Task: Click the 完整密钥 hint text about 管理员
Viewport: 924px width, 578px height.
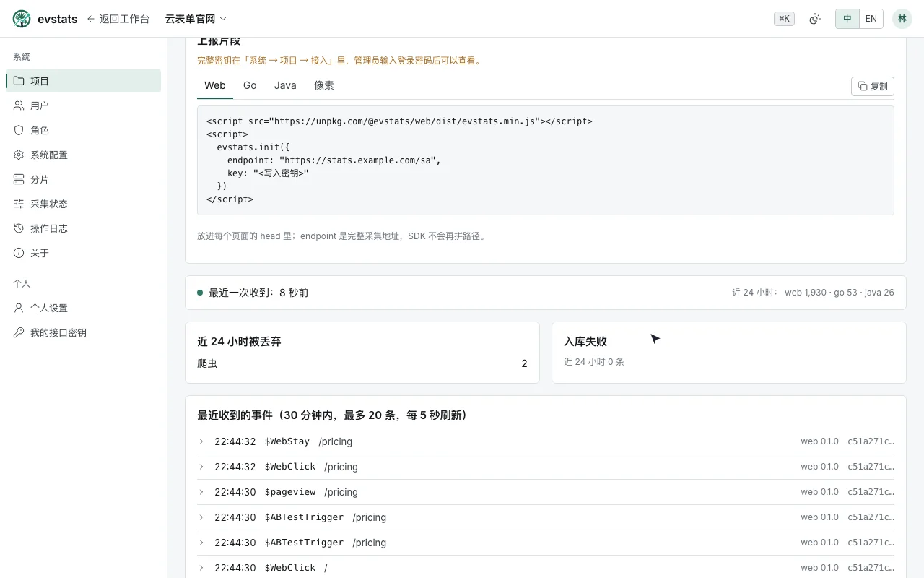Action: coord(339,61)
